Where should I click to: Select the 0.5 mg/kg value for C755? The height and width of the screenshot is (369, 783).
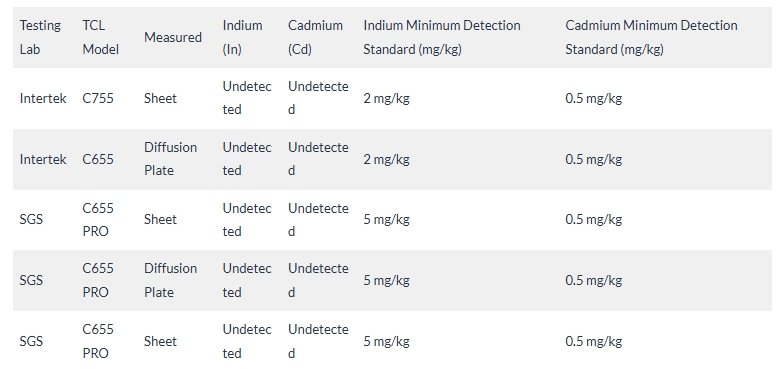594,98
